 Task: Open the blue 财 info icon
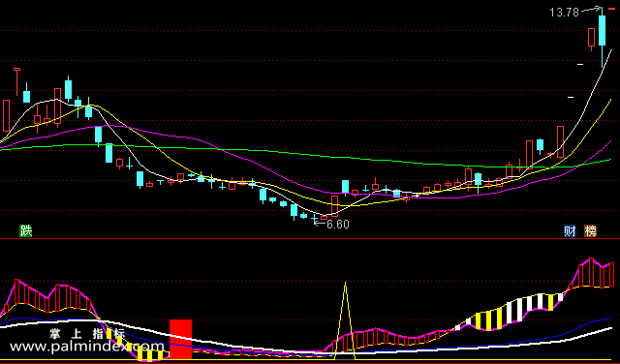[x=570, y=231]
